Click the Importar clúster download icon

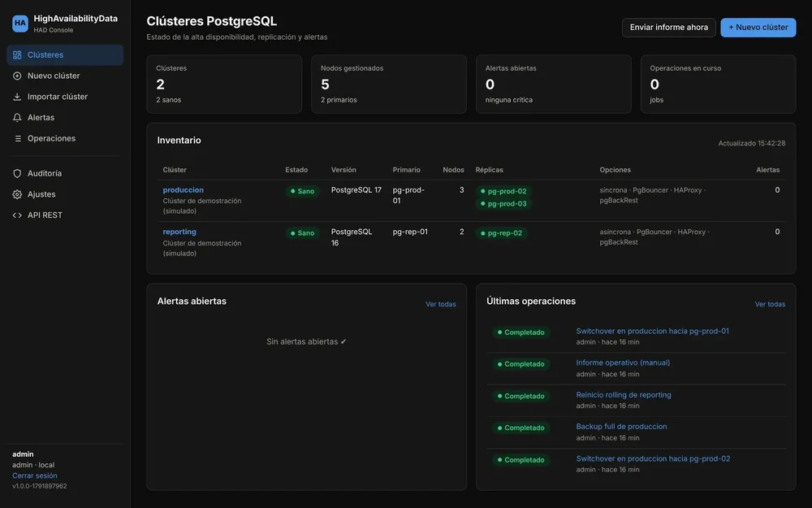click(17, 97)
